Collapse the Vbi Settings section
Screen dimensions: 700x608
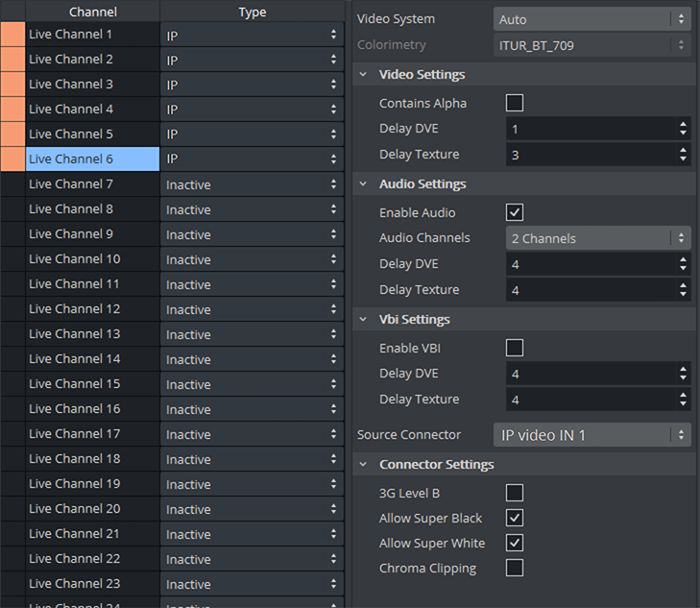pyautogui.click(x=365, y=320)
